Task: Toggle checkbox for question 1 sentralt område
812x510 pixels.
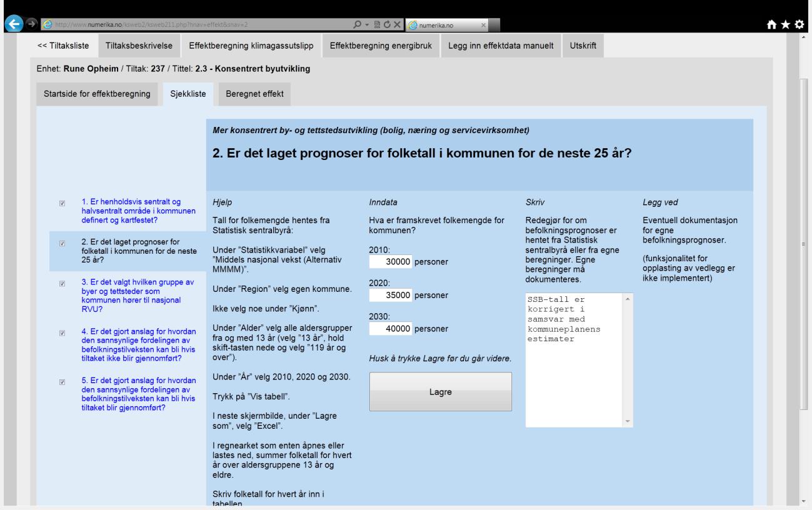Action: (x=62, y=204)
